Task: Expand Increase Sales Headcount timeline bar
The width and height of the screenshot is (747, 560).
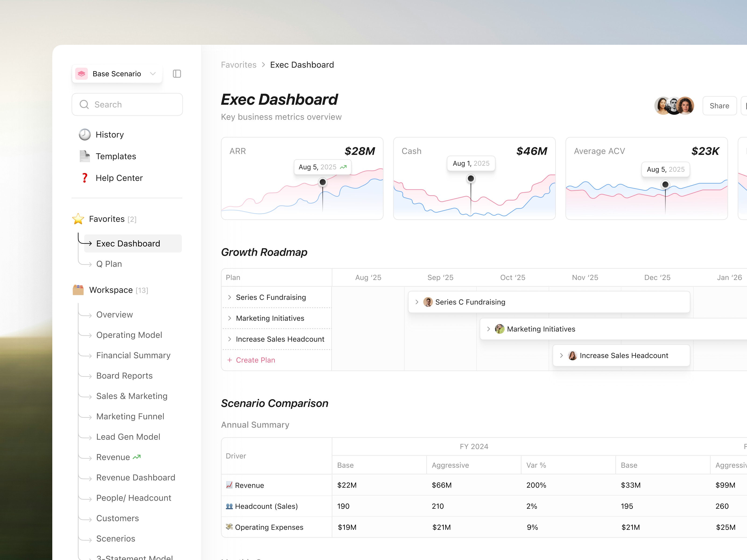Action: pos(561,355)
